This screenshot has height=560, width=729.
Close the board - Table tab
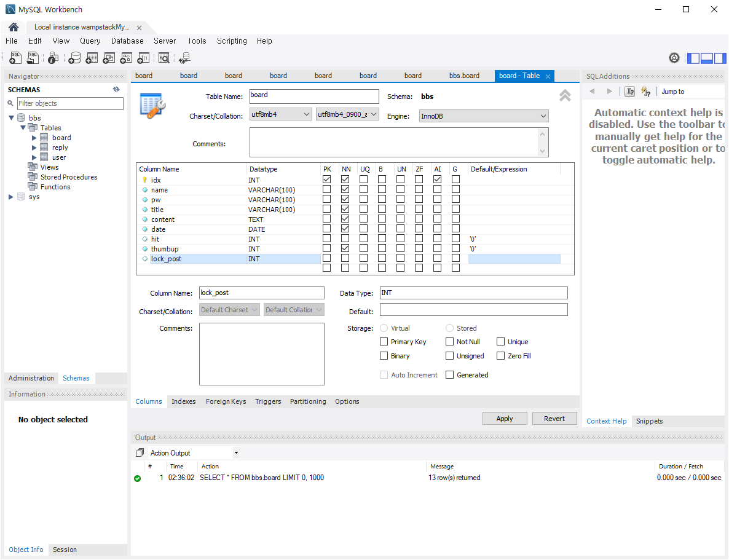pos(548,76)
